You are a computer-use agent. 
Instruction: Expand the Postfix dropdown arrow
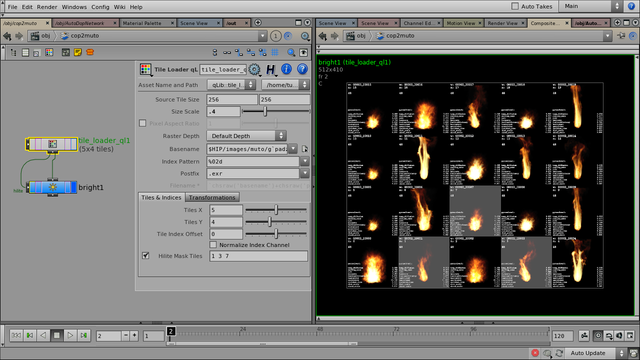305,173
